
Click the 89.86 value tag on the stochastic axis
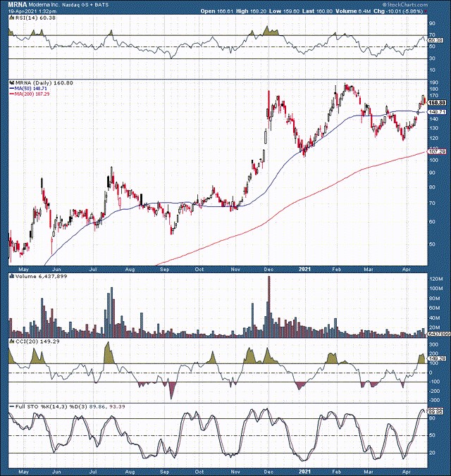tap(436, 413)
